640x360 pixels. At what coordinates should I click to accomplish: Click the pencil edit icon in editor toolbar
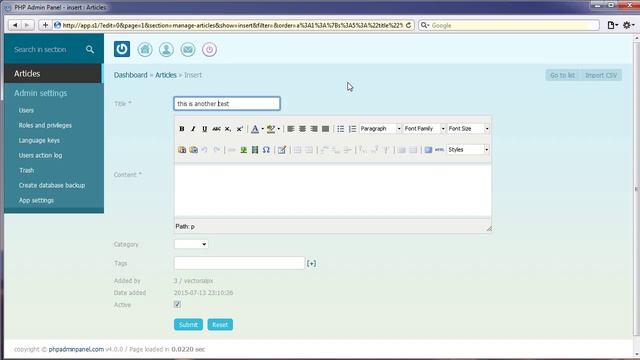(282, 150)
